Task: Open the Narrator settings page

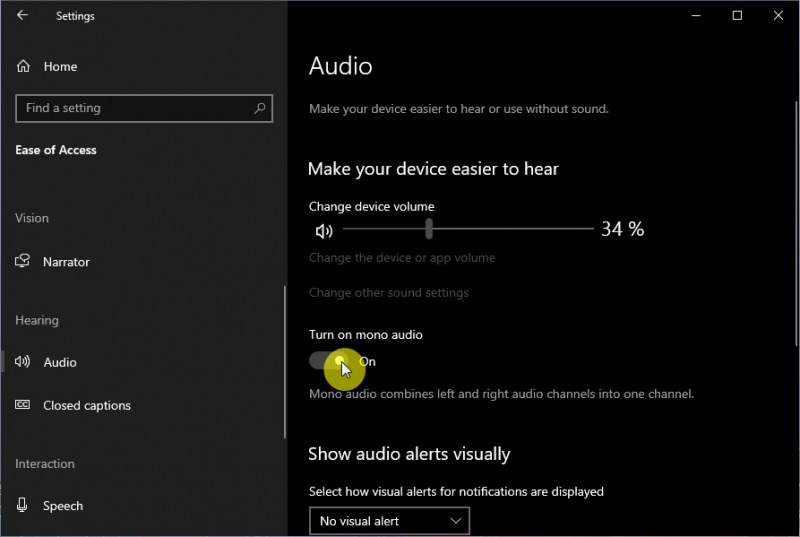Action: tap(66, 262)
